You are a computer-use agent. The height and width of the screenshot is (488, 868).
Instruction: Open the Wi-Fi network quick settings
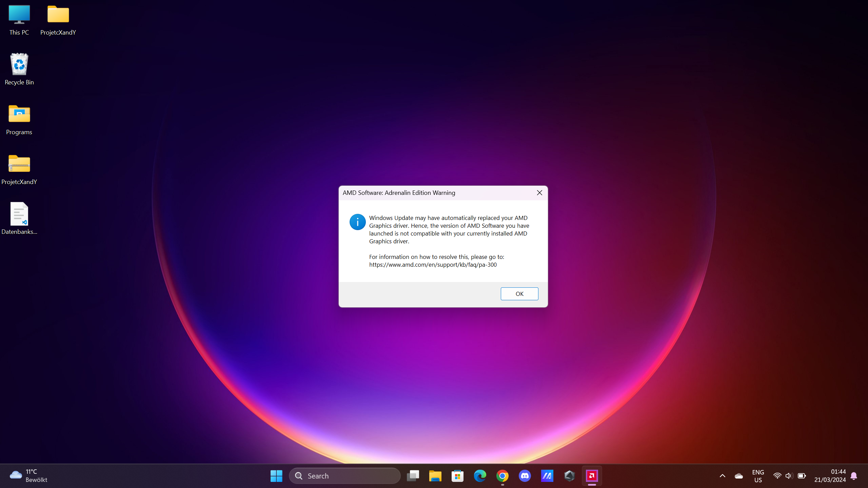pos(777,476)
